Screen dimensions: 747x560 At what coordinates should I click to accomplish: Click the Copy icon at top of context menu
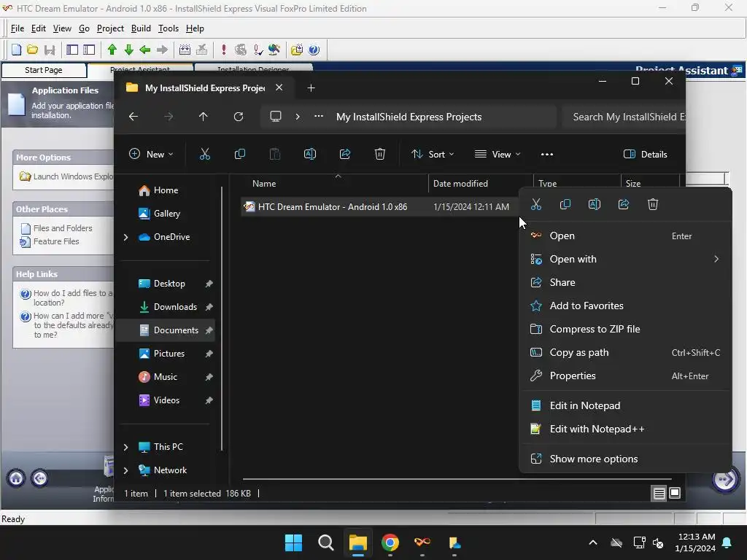pos(565,204)
